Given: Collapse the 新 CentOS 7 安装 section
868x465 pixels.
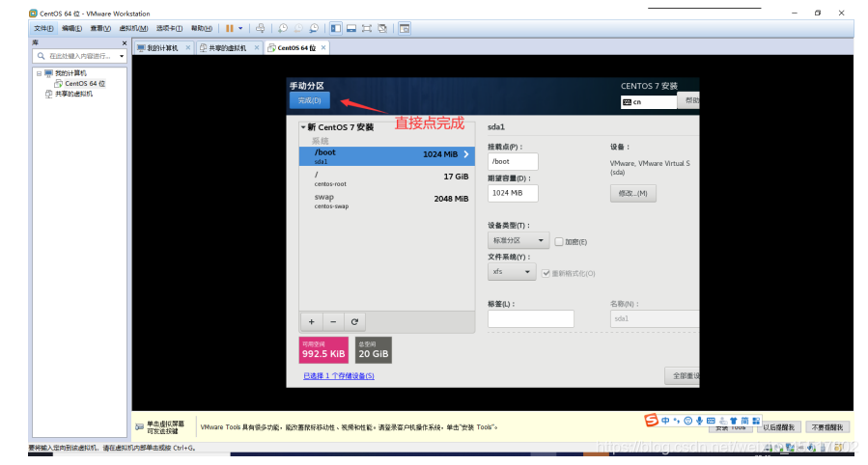Looking at the screenshot, I should (x=303, y=127).
